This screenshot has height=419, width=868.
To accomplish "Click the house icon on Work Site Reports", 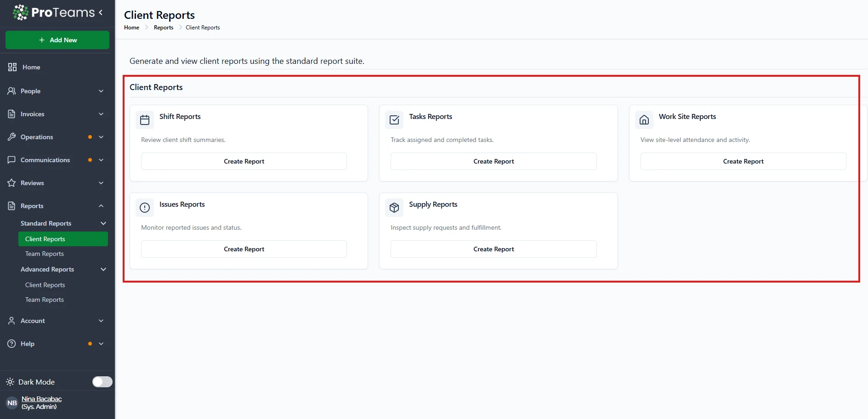I will 644,120.
